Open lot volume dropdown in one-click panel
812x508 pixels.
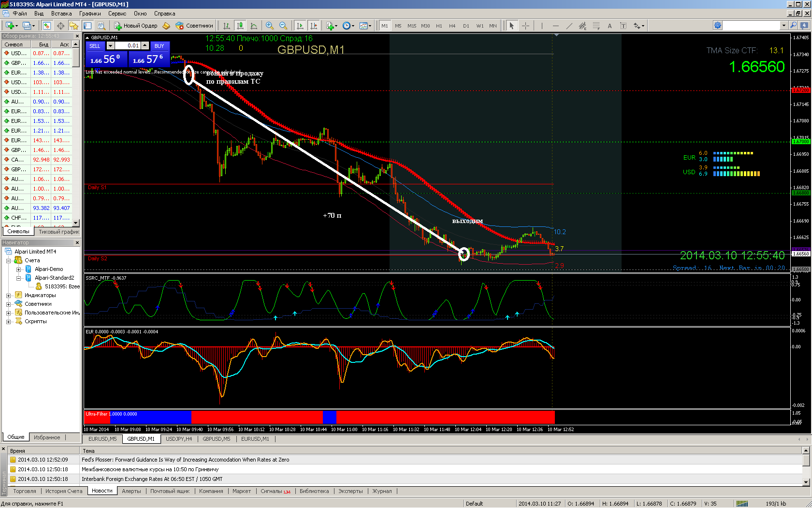(x=110, y=46)
